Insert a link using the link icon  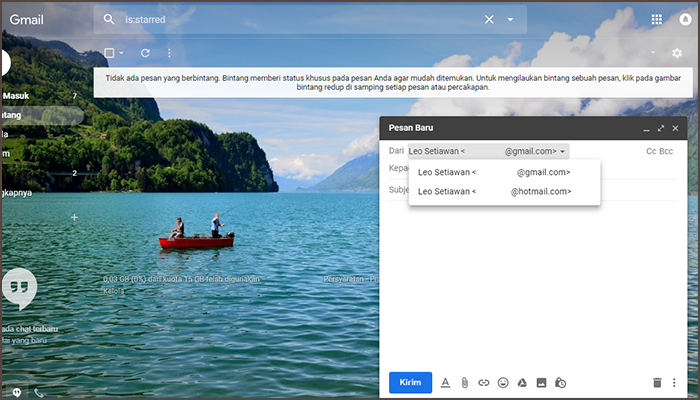click(483, 382)
